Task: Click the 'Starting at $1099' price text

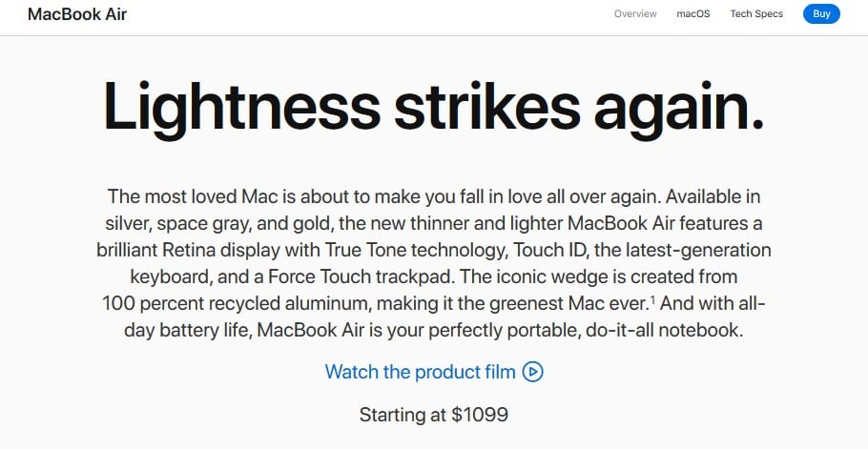Action: 433,414
